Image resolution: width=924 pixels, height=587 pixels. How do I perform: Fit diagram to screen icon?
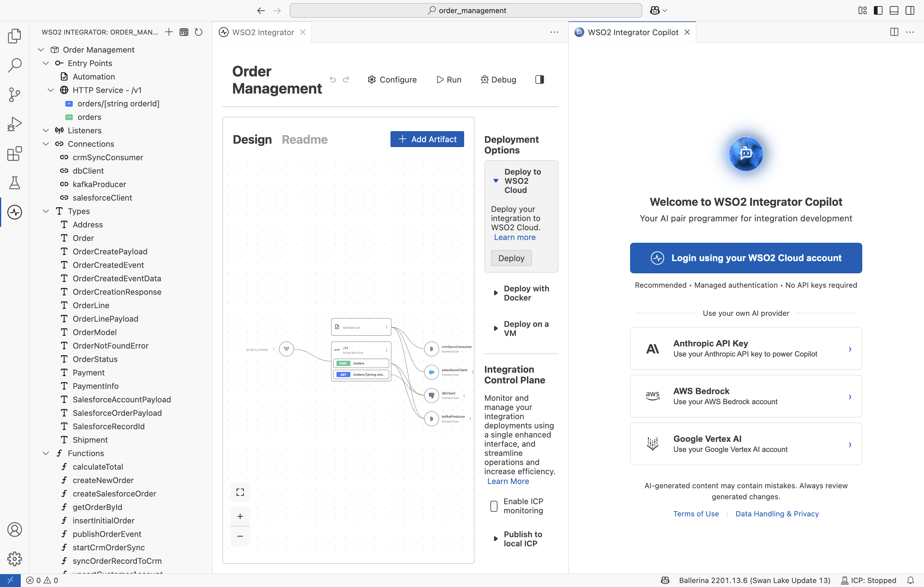(x=240, y=492)
